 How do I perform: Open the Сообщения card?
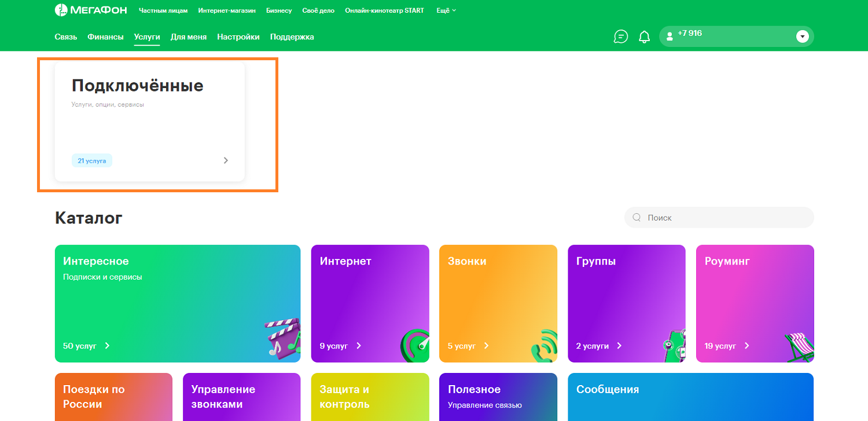click(691, 397)
